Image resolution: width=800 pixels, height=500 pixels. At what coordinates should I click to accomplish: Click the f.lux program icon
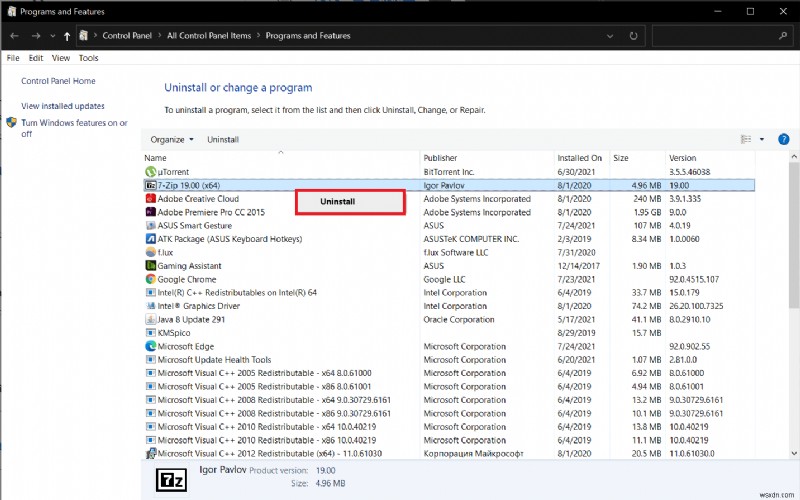151,252
